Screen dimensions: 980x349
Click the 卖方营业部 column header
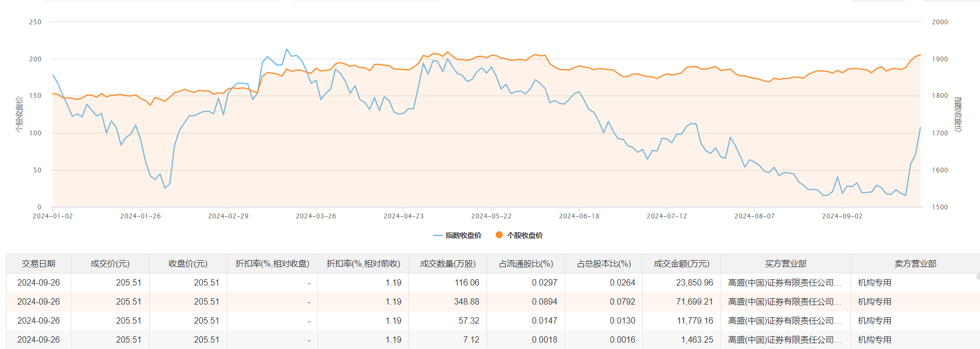[915, 263]
